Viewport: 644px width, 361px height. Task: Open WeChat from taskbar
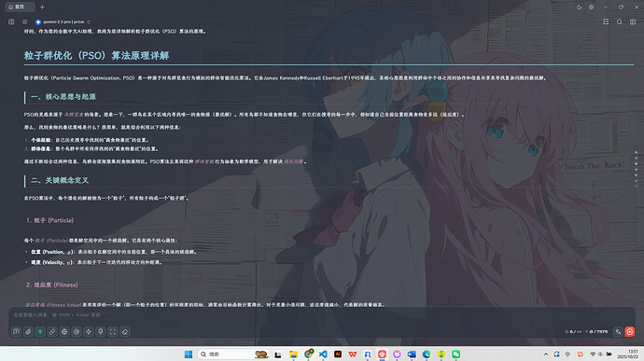[455, 354]
